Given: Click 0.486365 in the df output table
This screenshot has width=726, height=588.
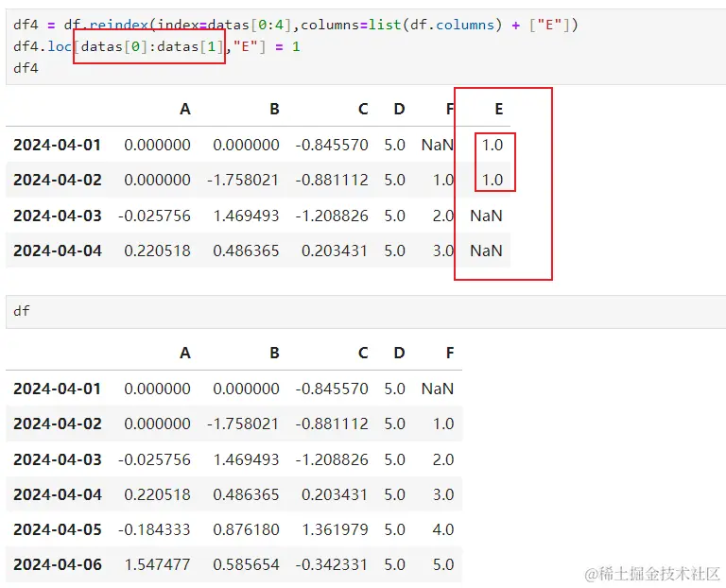Looking at the screenshot, I should 246,495.
